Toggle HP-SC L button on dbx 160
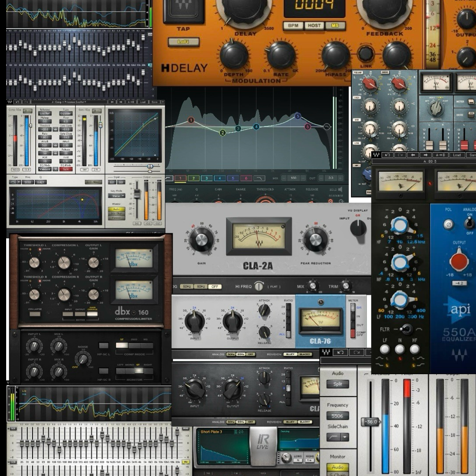476x476 pixels. click(x=104, y=346)
